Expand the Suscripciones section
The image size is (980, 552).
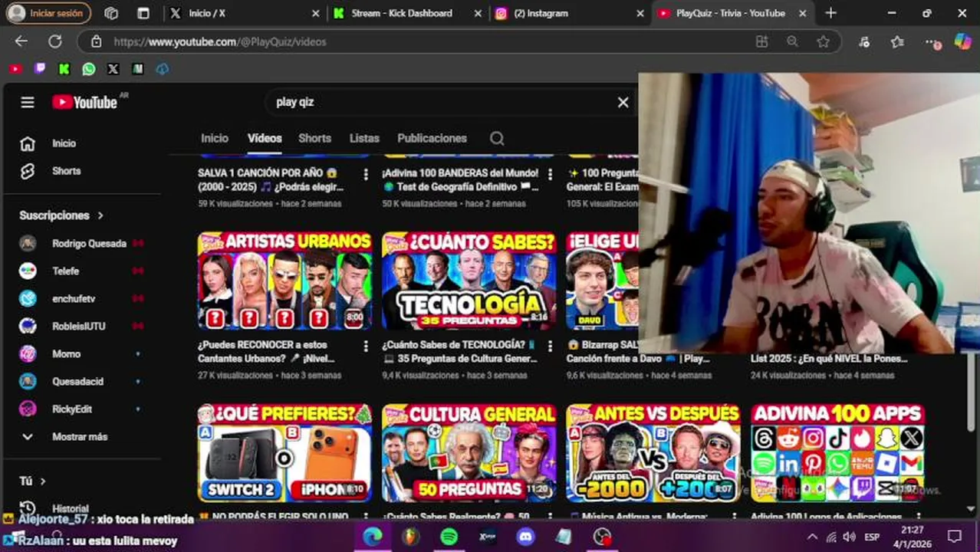pos(61,215)
